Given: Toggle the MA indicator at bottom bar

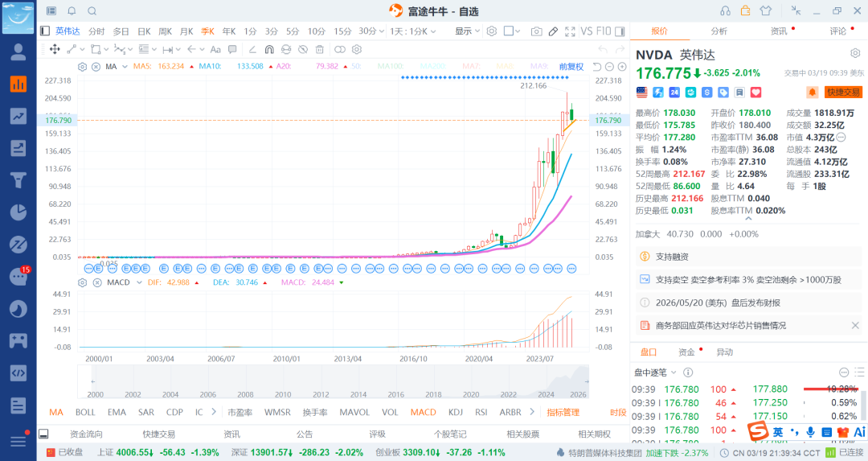Looking at the screenshot, I should (x=56, y=412).
